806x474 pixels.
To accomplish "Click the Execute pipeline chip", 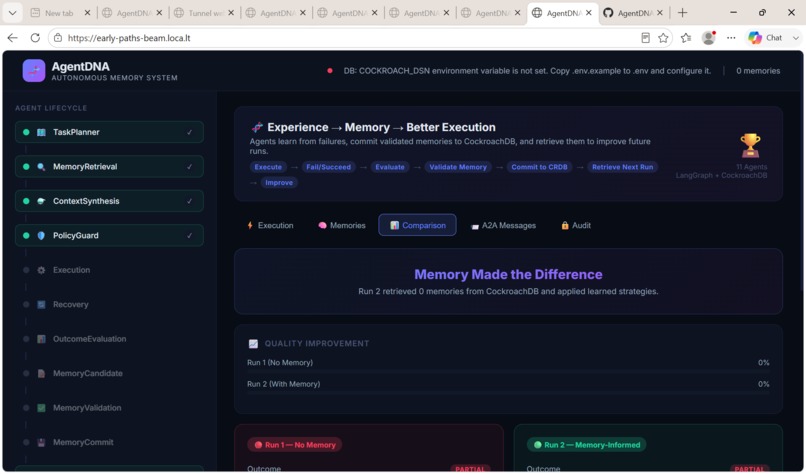I will [268, 167].
